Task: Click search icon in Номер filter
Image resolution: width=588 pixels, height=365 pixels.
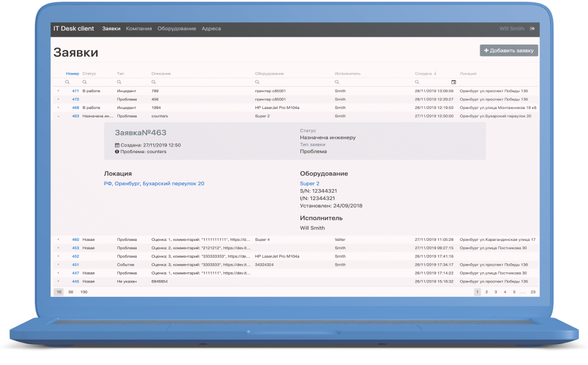Action: tap(67, 82)
